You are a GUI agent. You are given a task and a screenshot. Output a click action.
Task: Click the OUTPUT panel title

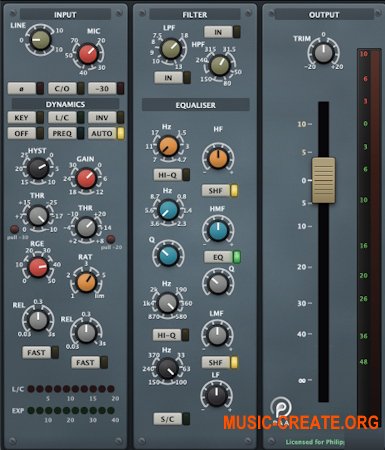pyautogui.click(x=324, y=15)
